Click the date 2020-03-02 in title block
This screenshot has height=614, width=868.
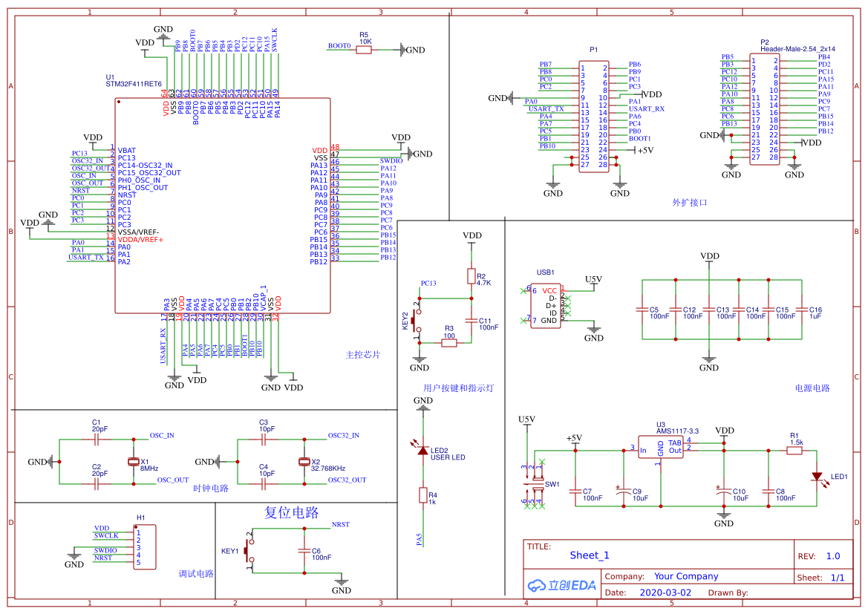tap(665, 592)
